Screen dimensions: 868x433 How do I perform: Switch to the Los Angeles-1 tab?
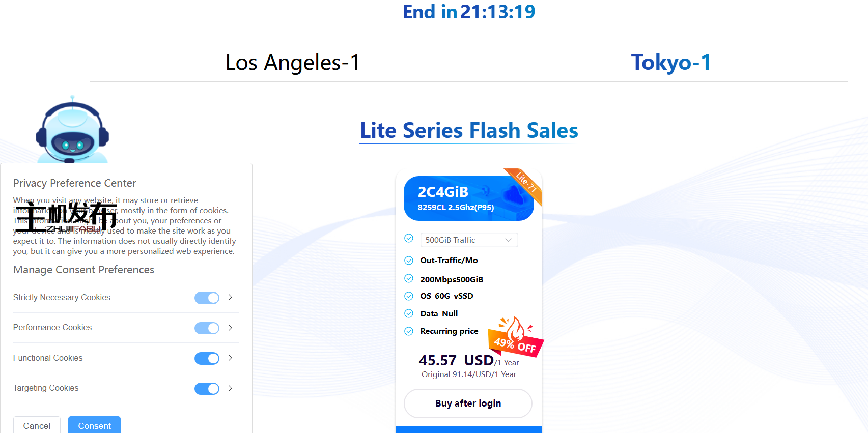pyautogui.click(x=292, y=63)
